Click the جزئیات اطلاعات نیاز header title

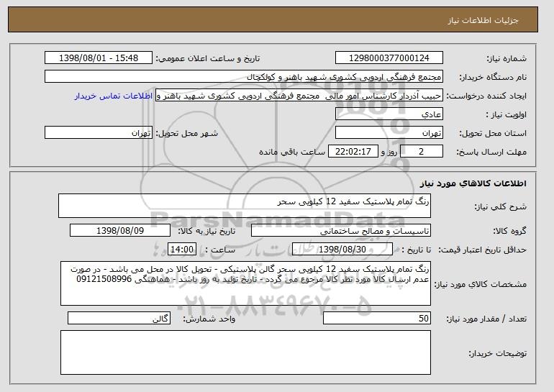pyautogui.click(x=483, y=20)
